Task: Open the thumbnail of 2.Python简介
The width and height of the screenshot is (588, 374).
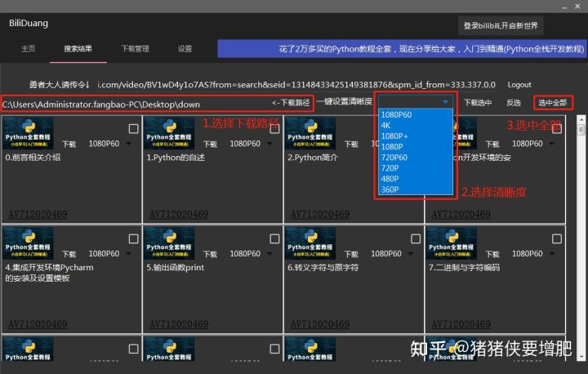Action: [x=310, y=133]
